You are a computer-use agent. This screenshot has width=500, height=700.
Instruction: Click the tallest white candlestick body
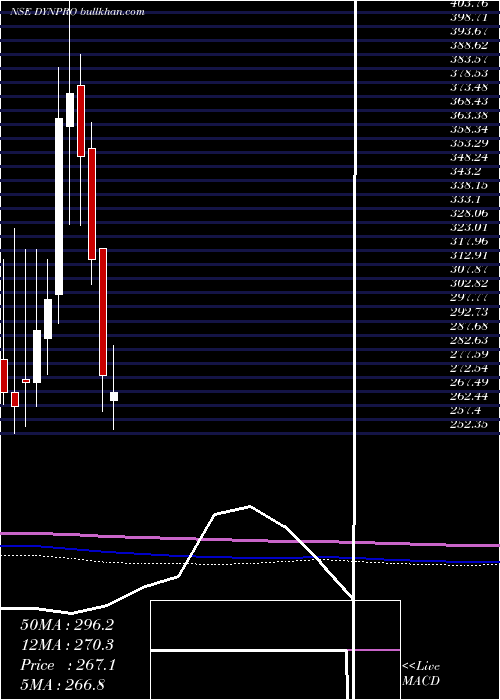coord(59,206)
